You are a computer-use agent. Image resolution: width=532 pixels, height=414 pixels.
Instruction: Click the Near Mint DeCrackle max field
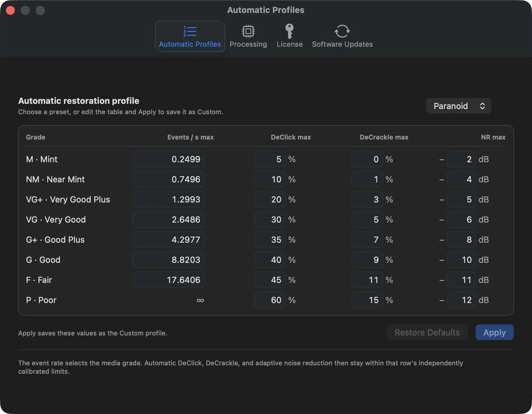point(367,179)
